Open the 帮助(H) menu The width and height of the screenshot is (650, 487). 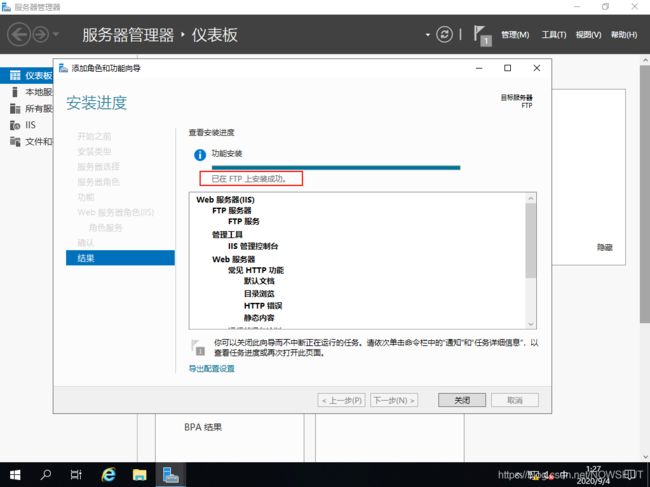tap(624, 35)
